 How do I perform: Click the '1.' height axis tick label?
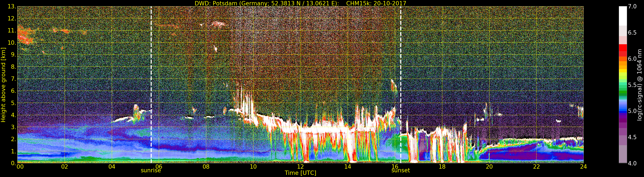[13, 151]
